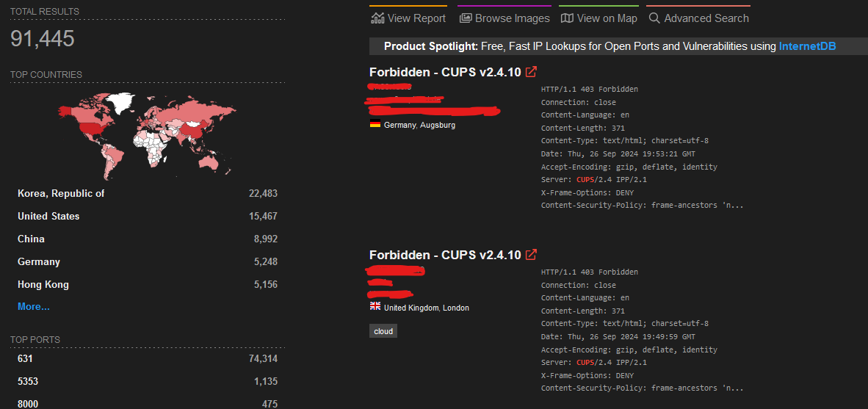The image size is (868, 409).
Task: Filter by port 8000
Action: coord(28,404)
